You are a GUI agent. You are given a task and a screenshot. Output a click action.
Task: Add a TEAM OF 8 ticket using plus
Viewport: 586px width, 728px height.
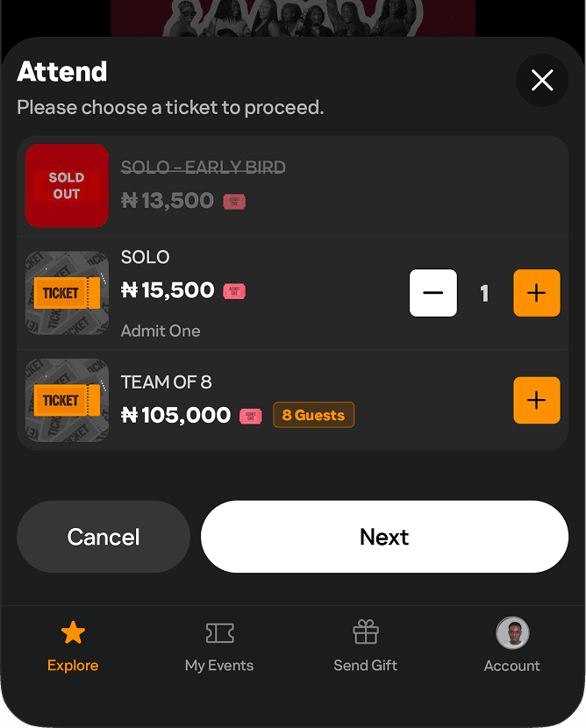coord(536,400)
